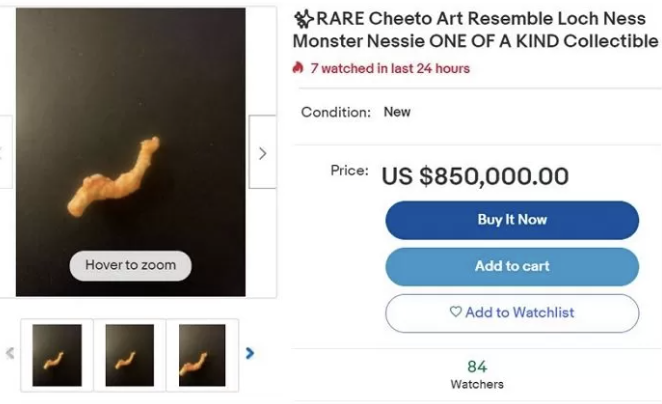This screenshot has height=404, width=662.
Task: Select the first Cheeto thumbnail
Action: click(57, 355)
